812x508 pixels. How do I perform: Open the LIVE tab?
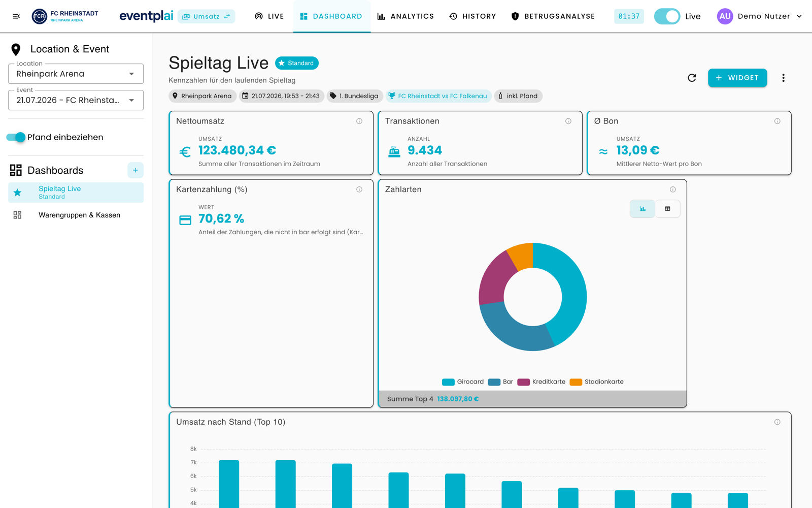(x=269, y=16)
